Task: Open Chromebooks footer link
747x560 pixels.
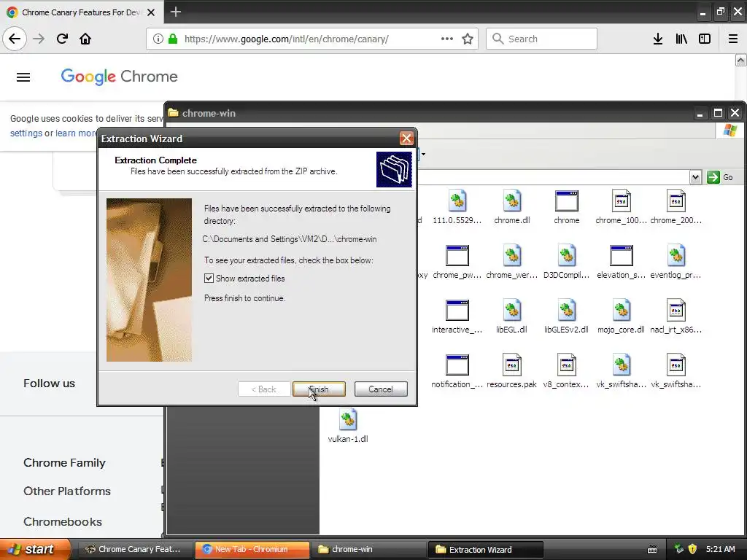Action: pyautogui.click(x=63, y=521)
